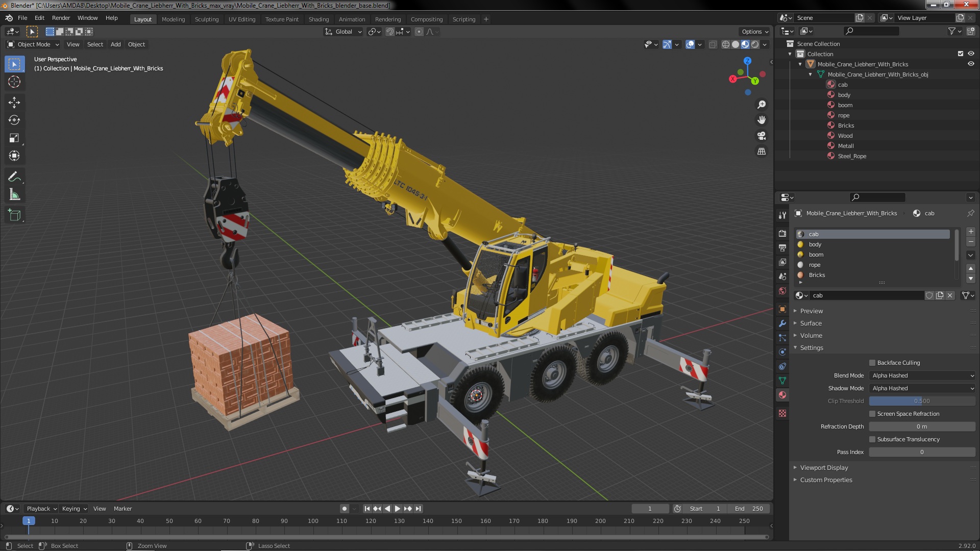The image size is (980, 551).
Task: Switch to the Shading workspace tab
Action: 318,19
